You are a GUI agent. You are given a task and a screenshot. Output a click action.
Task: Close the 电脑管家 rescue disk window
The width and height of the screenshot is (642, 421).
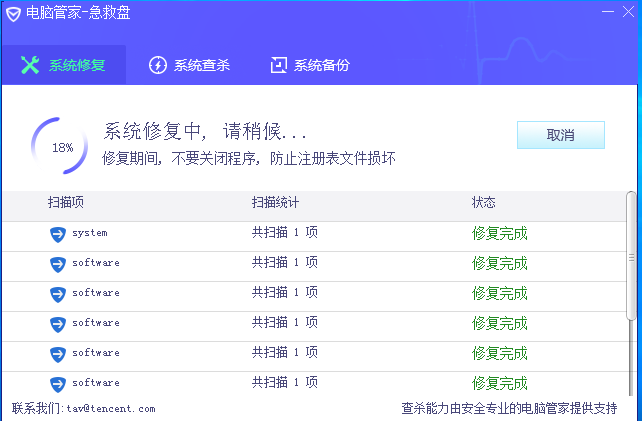coord(630,11)
